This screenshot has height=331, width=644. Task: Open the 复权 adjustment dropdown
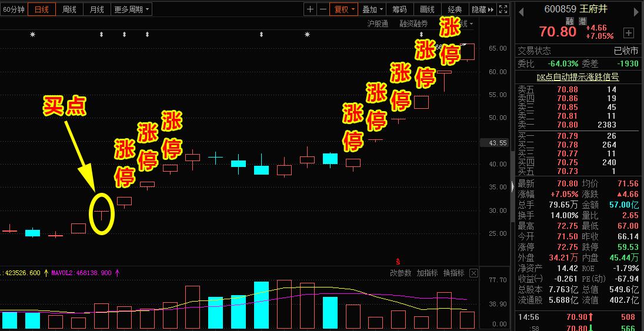tap(344, 9)
